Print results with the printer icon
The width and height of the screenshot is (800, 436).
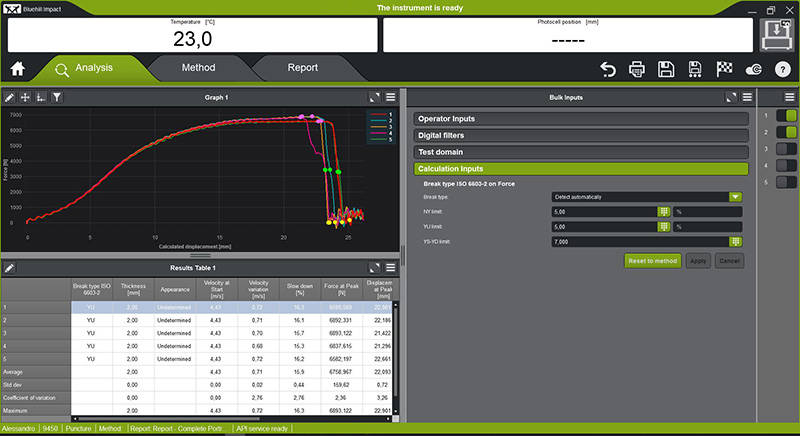click(636, 69)
